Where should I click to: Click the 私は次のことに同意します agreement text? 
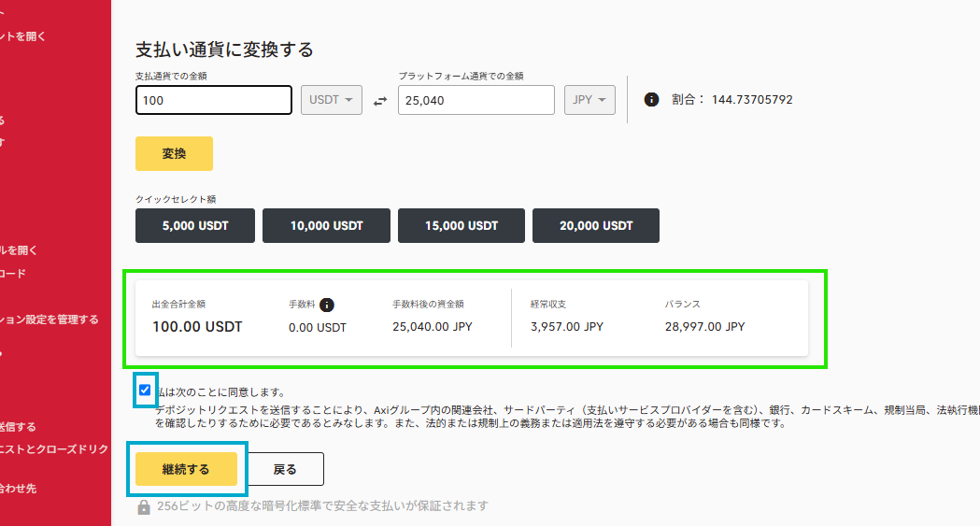click(220, 392)
